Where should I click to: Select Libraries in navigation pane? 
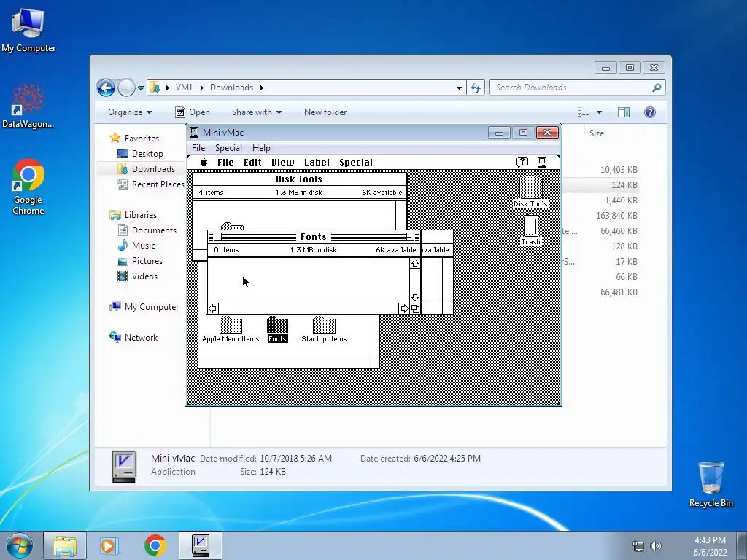click(x=141, y=215)
